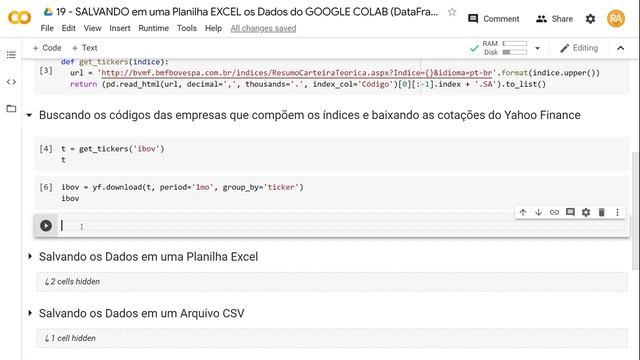Open the Runtime menu

153,28
